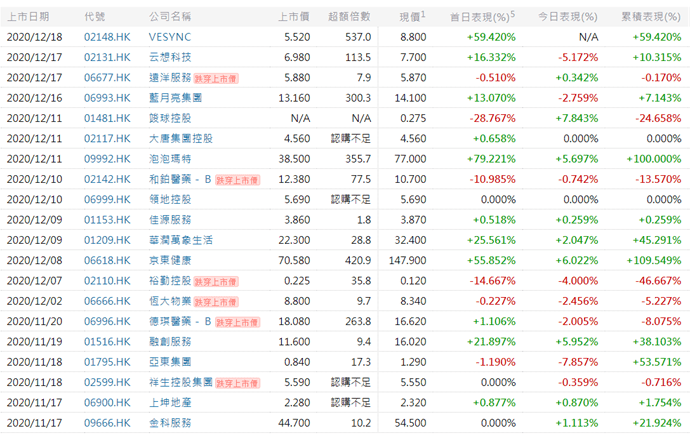
Task: Open stock code 02148.HK link
Action: coord(107,37)
